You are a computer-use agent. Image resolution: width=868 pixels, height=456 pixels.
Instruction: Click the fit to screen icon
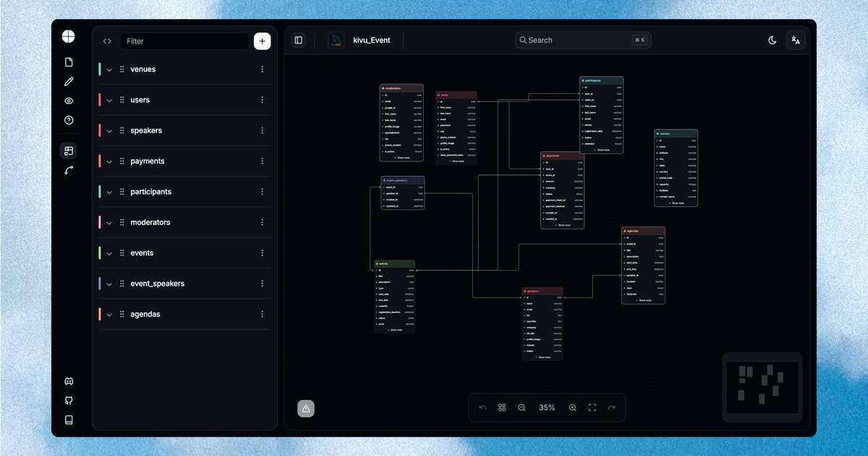[x=592, y=408]
